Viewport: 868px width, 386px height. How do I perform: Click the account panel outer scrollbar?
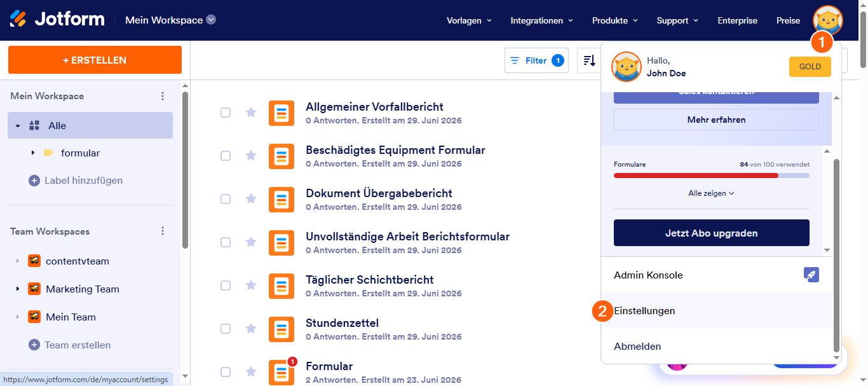(x=836, y=254)
